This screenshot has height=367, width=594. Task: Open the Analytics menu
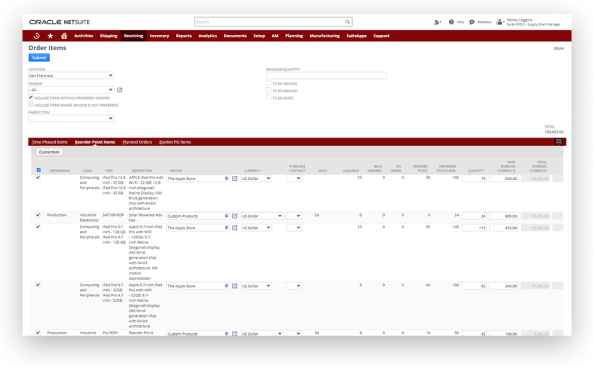(208, 36)
